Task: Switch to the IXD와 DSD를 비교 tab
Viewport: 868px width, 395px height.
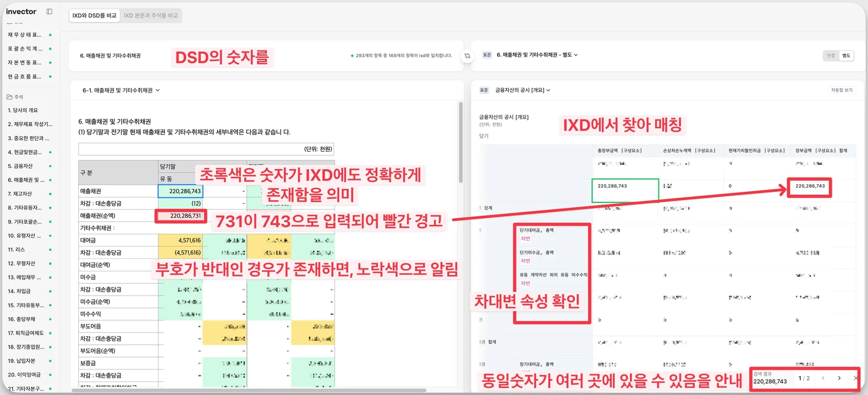Action: (94, 16)
